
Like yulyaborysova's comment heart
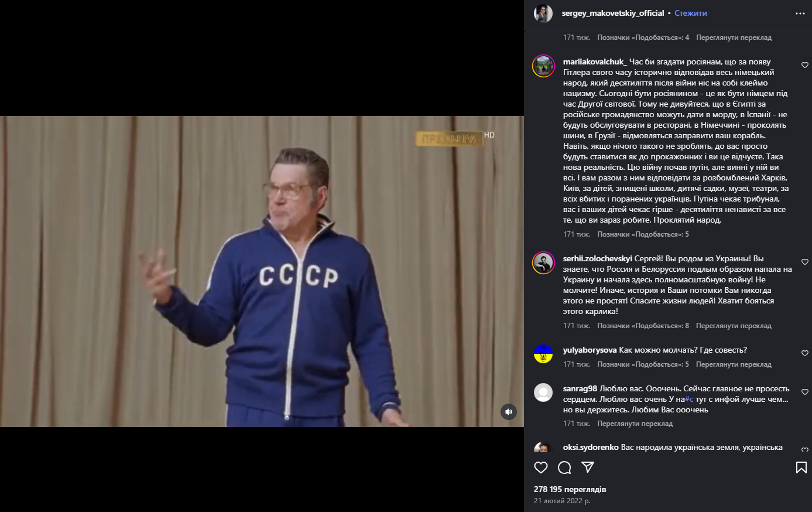tap(805, 353)
